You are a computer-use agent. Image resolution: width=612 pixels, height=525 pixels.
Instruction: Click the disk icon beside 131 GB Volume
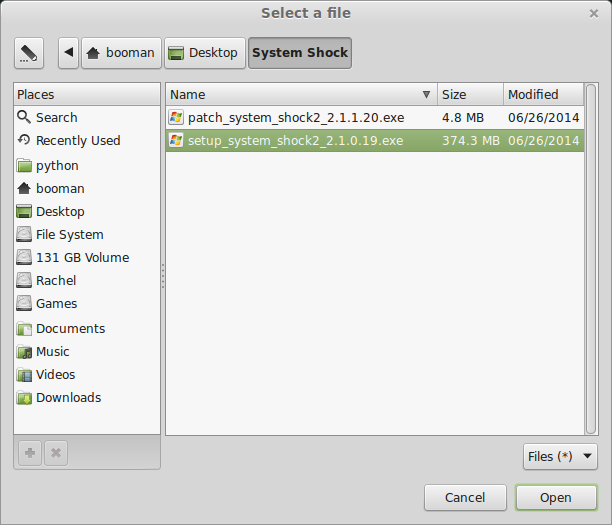(x=24, y=258)
